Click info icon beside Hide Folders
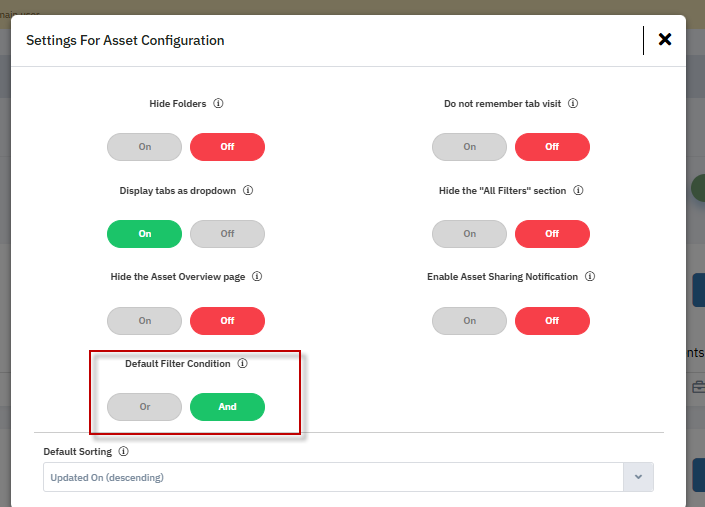705x507 pixels. [218, 103]
